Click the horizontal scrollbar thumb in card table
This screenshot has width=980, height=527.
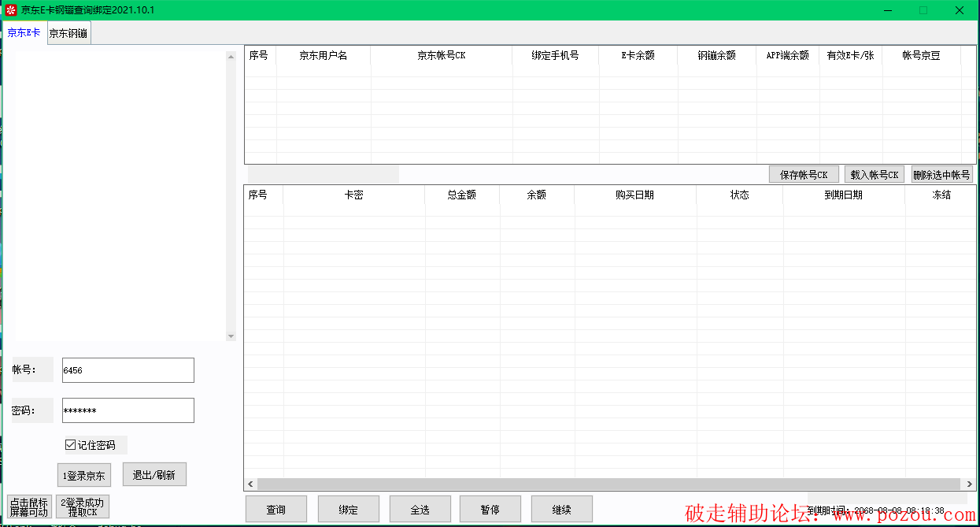pyautogui.click(x=608, y=484)
